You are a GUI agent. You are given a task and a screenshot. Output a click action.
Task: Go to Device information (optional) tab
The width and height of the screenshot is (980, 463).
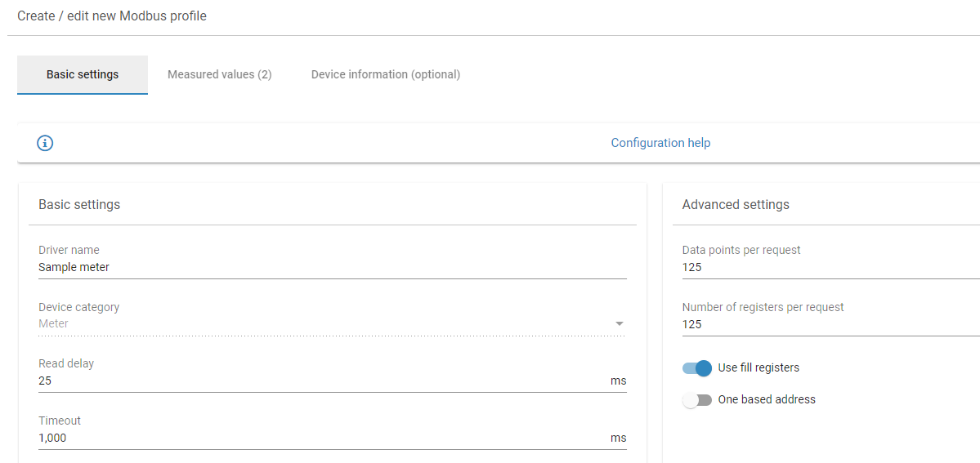click(386, 74)
